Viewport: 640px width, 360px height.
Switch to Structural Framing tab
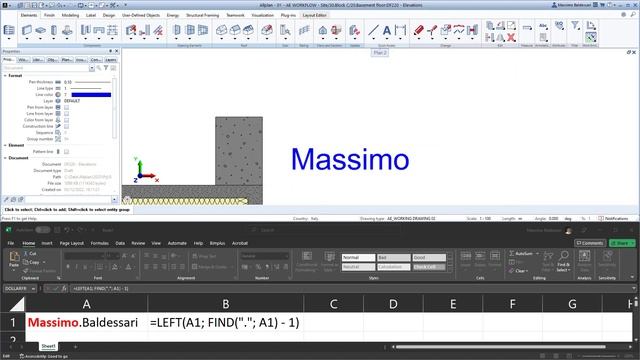[202, 15]
